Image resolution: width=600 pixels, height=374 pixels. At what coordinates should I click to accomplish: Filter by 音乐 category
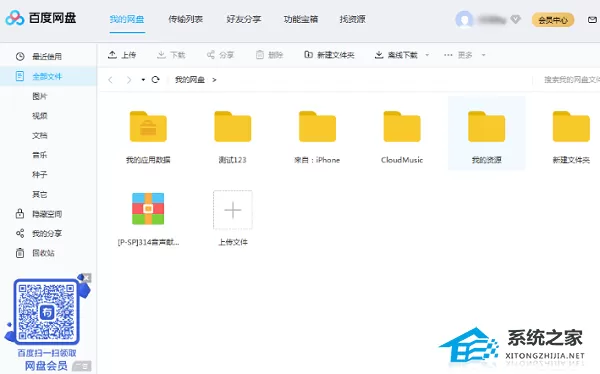tap(40, 155)
